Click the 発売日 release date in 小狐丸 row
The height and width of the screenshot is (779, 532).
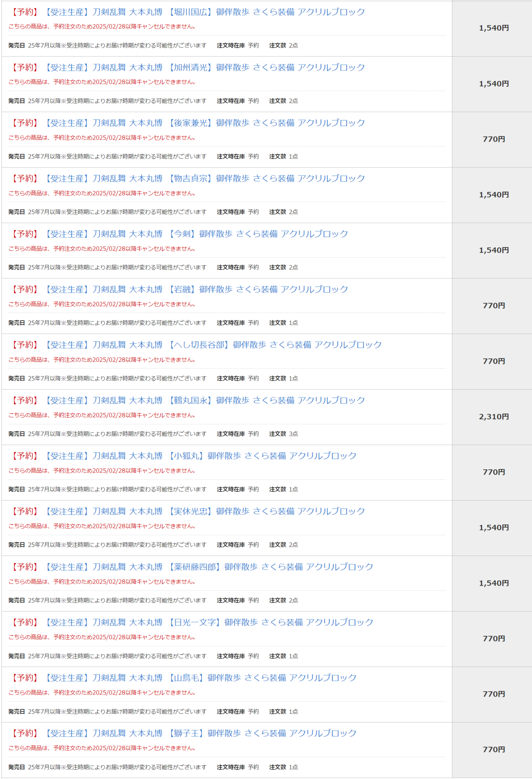[108, 489]
